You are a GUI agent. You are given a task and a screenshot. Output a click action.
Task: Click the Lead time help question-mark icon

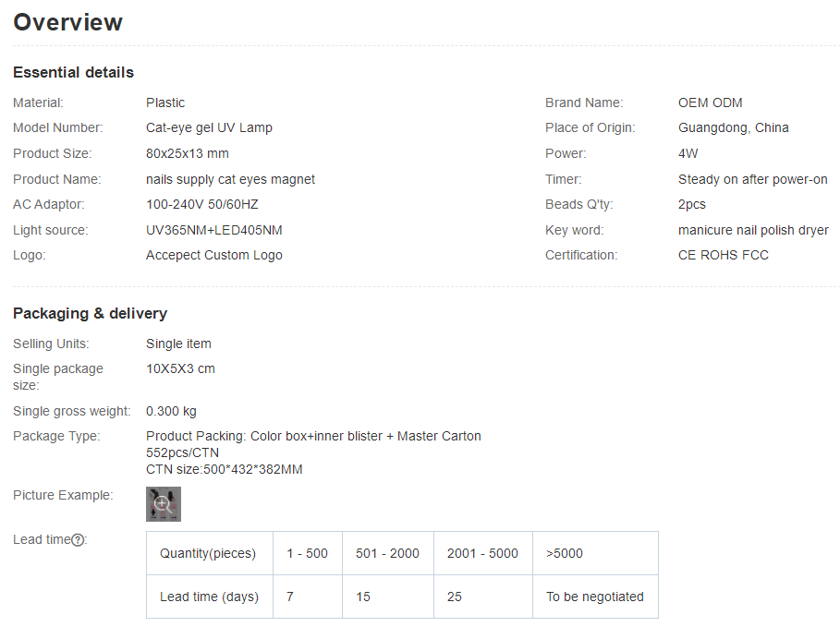[x=79, y=540]
